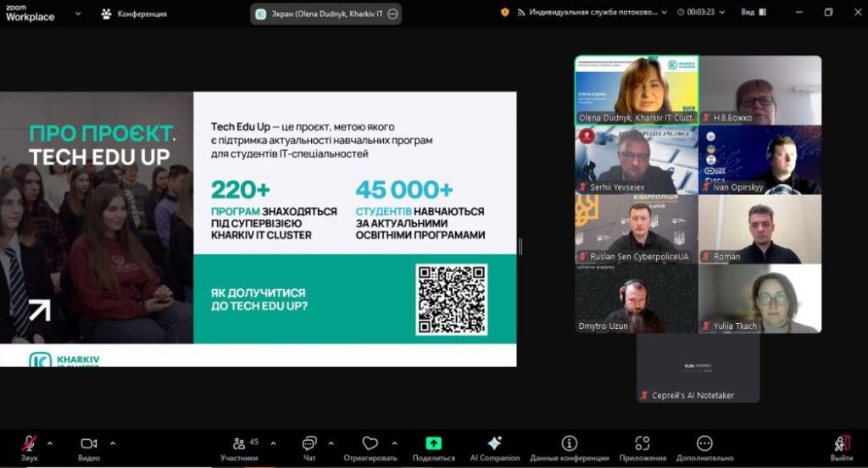Screen dimensions: 868x468
Task: Open the Индивидуальная служба потоково... streaming dropdown
Action: pyautogui.click(x=597, y=12)
